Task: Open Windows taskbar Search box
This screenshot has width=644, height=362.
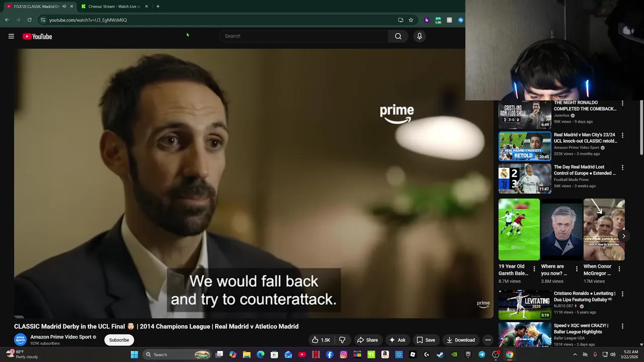Action: click(176, 354)
